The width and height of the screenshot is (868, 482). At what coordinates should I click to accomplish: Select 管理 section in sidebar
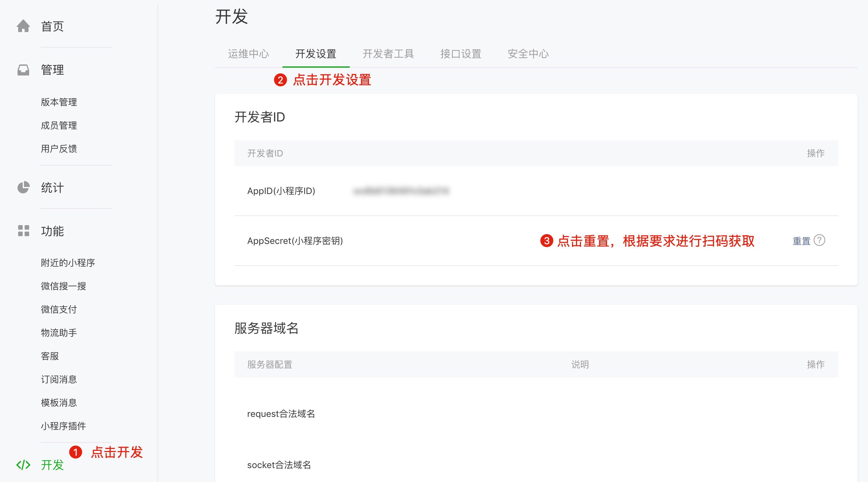[x=52, y=70]
